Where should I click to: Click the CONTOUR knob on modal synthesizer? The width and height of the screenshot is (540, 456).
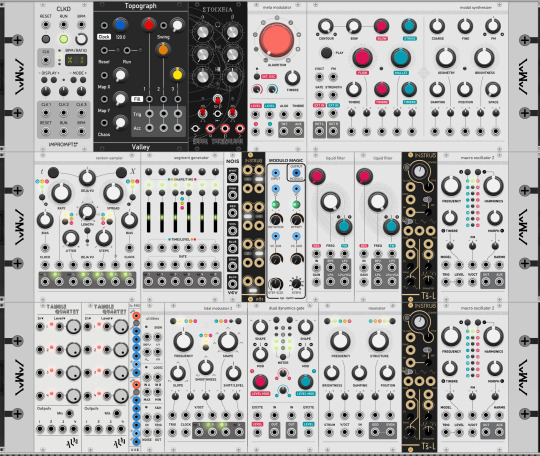(325, 26)
